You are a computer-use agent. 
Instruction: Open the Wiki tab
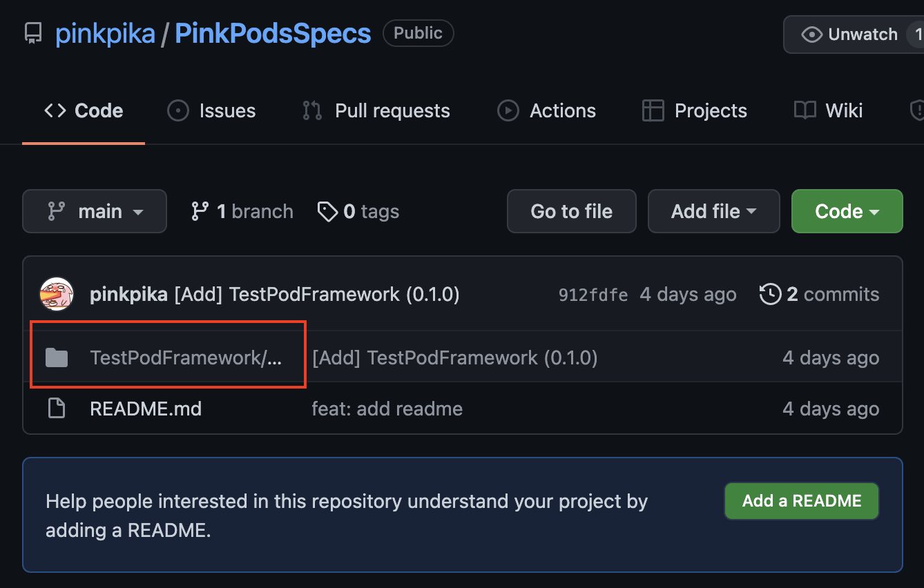pos(827,110)
